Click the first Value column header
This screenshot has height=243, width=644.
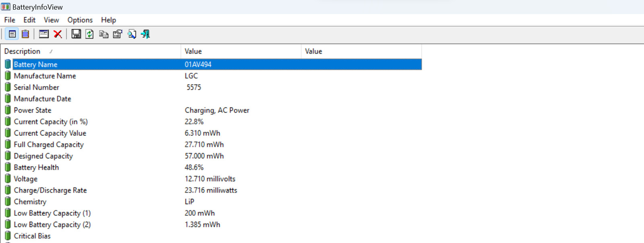tap(241, 51)
